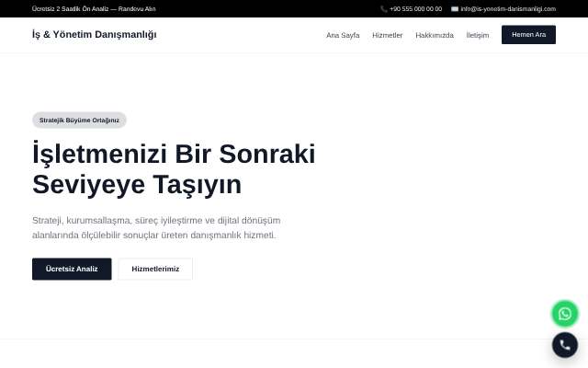588x368 pixels.
Task: Click the Ücretsiz 2 Saatlik Ön Analiz announcement
Action: tap(94, 9)
